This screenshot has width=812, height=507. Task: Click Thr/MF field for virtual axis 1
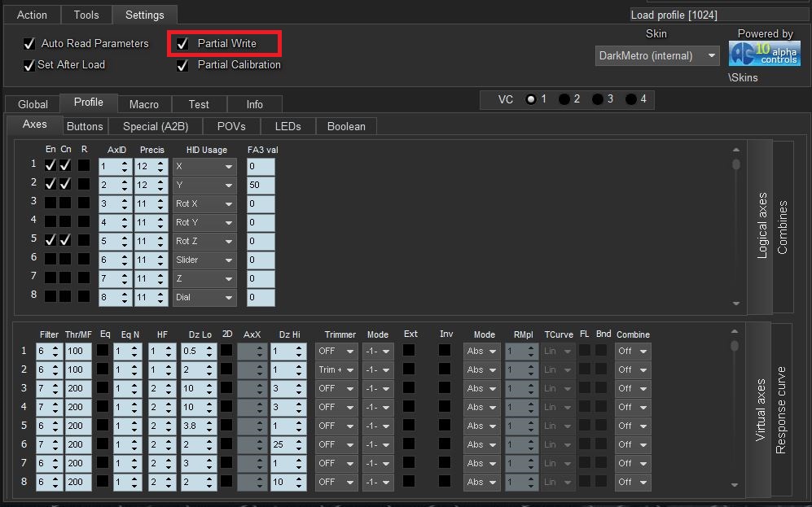pyautogui.click(x=78, y=352)
